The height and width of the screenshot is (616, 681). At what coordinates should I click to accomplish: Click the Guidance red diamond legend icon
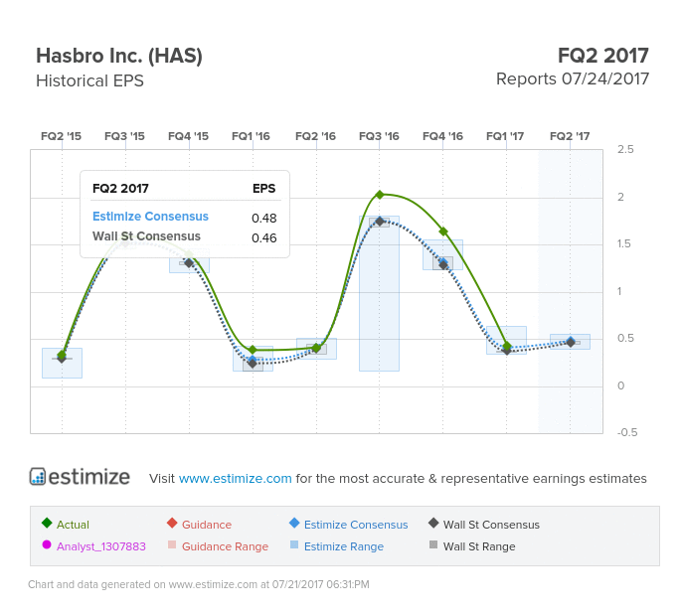click(172, 523)
